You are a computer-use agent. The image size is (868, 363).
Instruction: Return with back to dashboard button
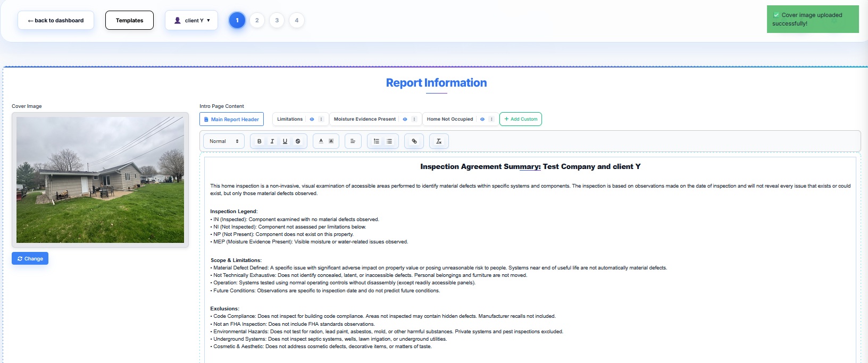click(56, 21)
